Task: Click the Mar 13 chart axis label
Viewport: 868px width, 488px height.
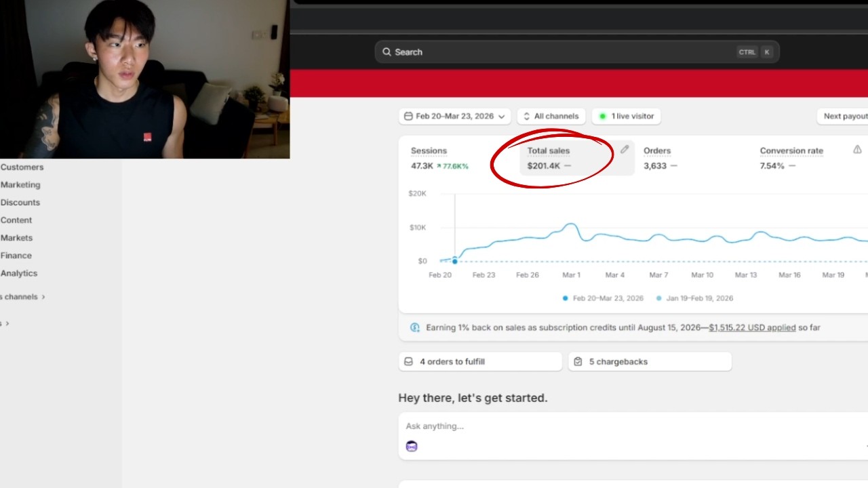Action: click(746, 275)
